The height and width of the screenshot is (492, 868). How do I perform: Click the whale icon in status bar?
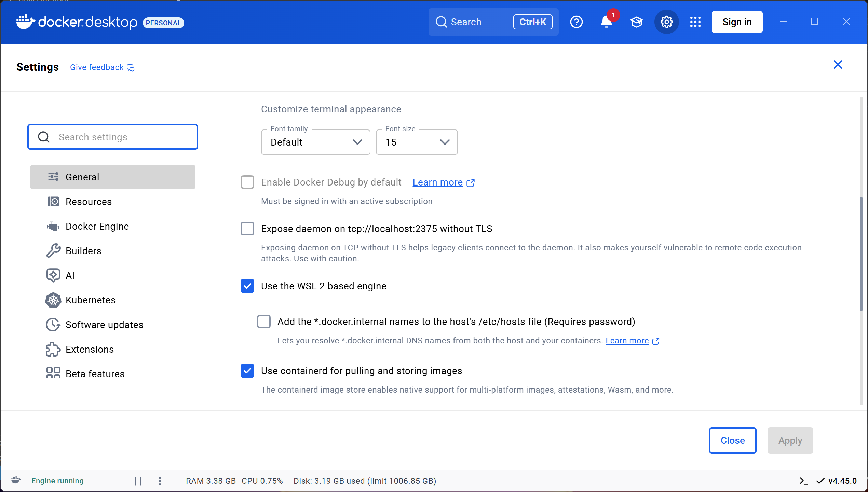tap(16, 480)
